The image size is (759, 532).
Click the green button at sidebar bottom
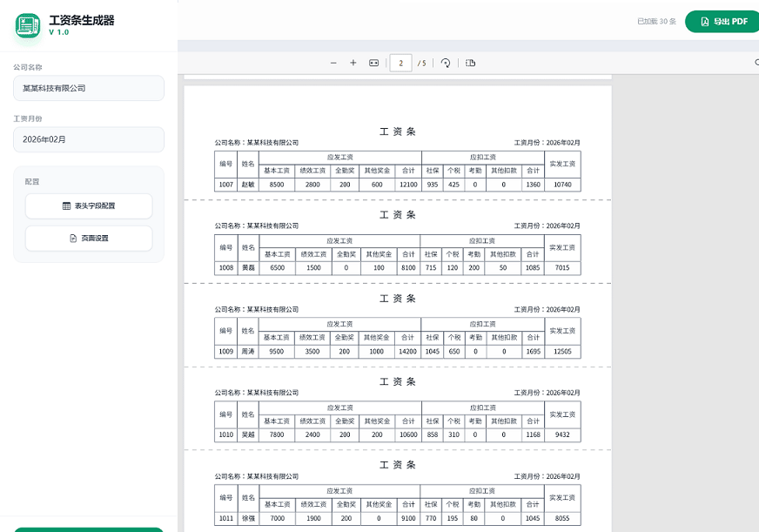coord(89,529)
